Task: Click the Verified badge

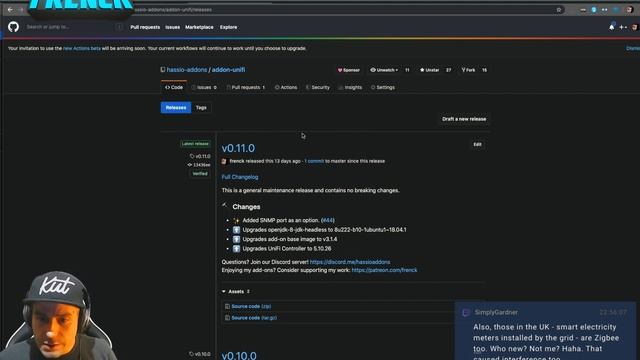Action: coord(200,174)
